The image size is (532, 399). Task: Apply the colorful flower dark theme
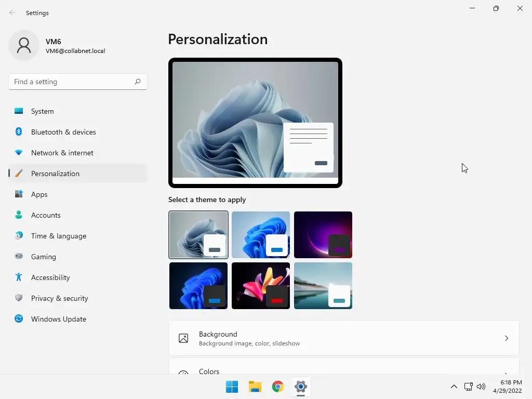click(x=261, y=286)
